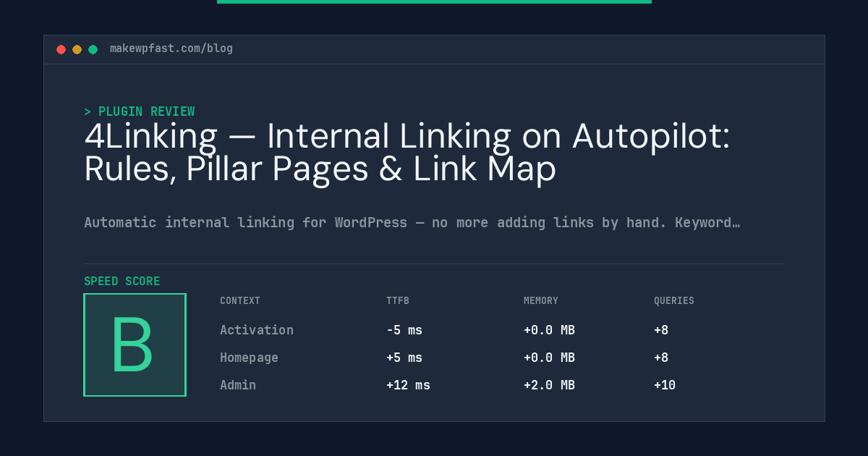Screen dimensions: 868x456
Task: Click the '+10' queries value
Action: [x=665, y=385]
